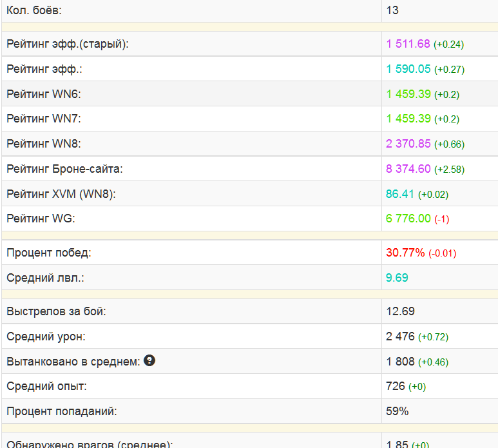Click the Рейтинг Броне-сайта label
Screen dimensions: 498x448
coord(65,169)
